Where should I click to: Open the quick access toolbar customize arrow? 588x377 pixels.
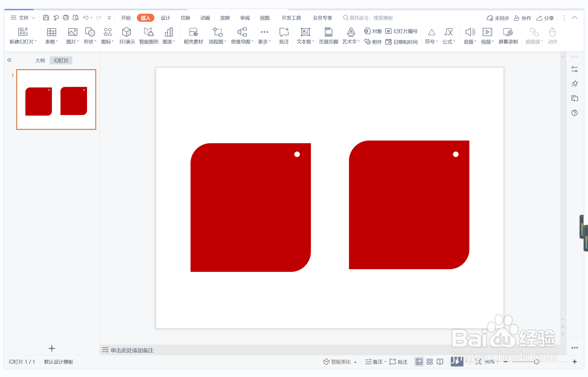click(x=109, y=18)
